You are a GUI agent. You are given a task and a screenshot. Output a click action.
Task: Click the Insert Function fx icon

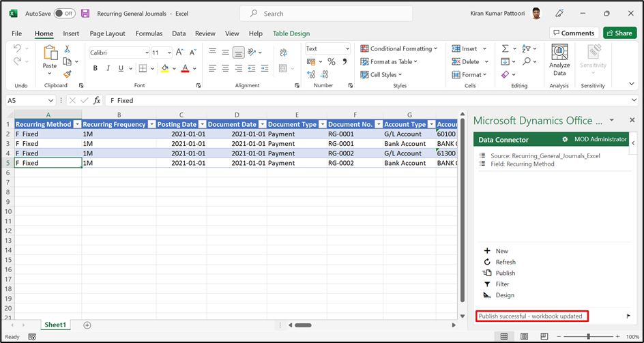click(97, 100)
